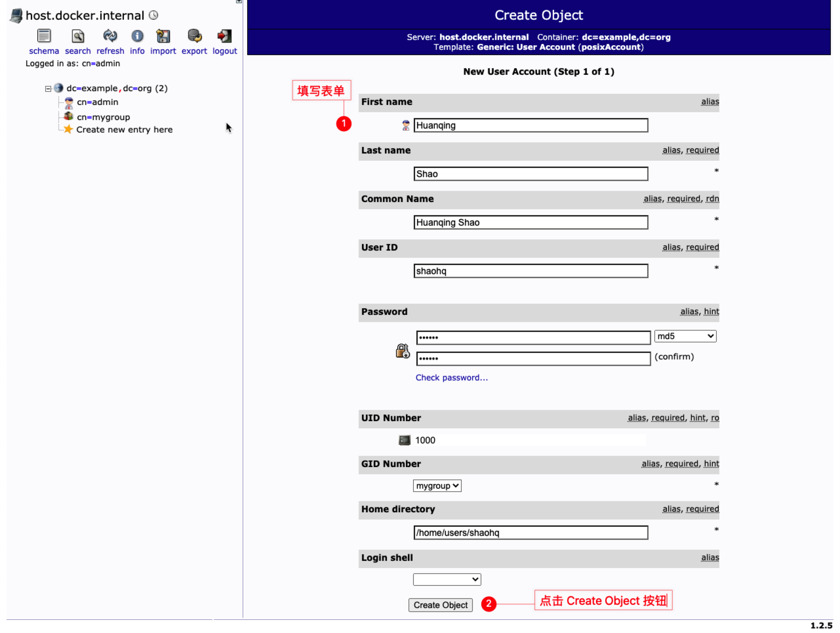Click the Check password... link

tap(451, 377)
